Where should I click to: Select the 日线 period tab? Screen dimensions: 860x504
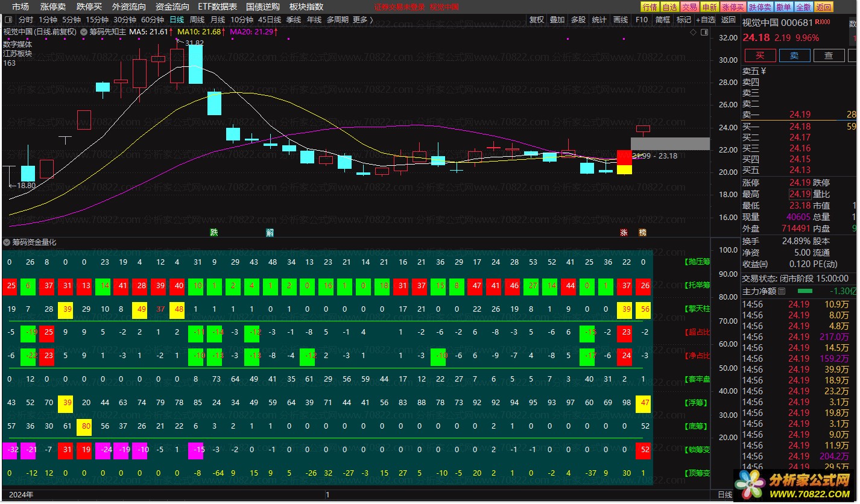point(177,20)
